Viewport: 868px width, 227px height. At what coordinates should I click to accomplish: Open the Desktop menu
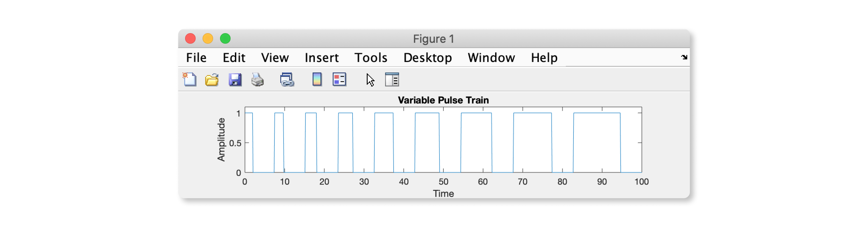click(427, 58)
